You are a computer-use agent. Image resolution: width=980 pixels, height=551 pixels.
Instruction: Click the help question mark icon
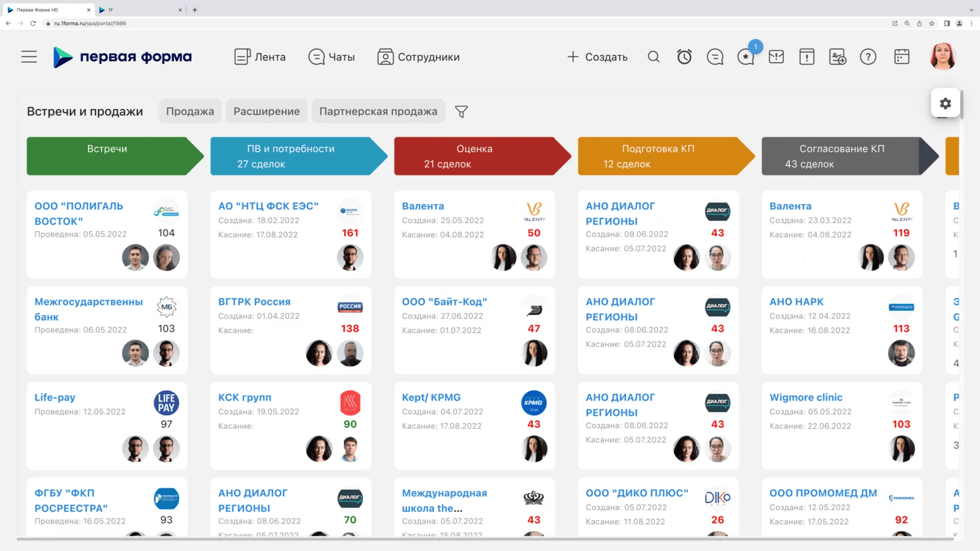868,57
